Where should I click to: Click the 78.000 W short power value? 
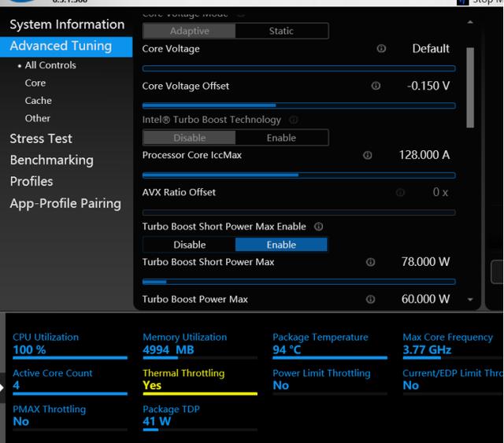point(425,262)
